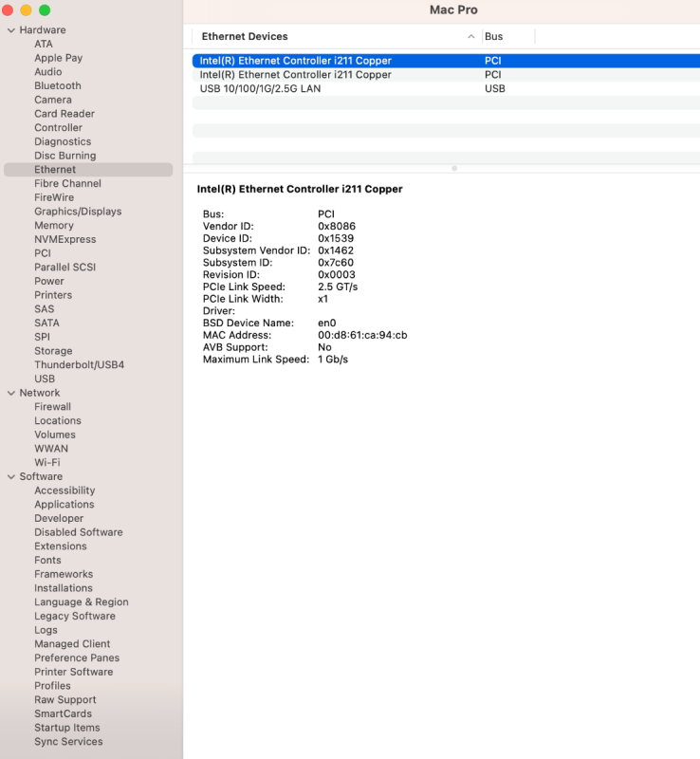Open NVMExpress in the sidebar
Screen dimensions: 700x759
coord(64,240)
